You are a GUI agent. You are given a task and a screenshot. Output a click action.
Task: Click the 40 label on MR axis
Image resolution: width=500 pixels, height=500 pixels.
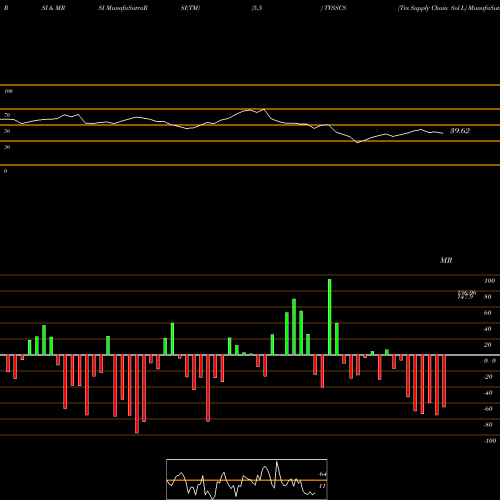point(488,329)
